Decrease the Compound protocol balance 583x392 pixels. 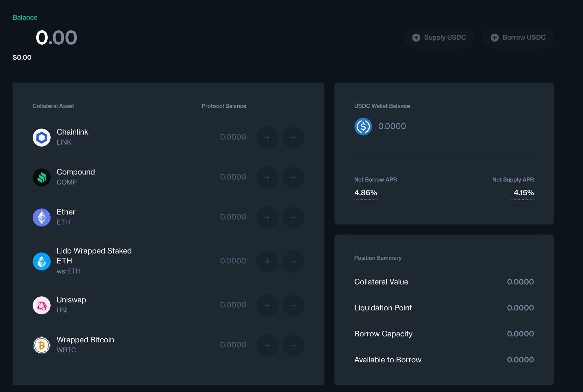[x=293, y=178]
